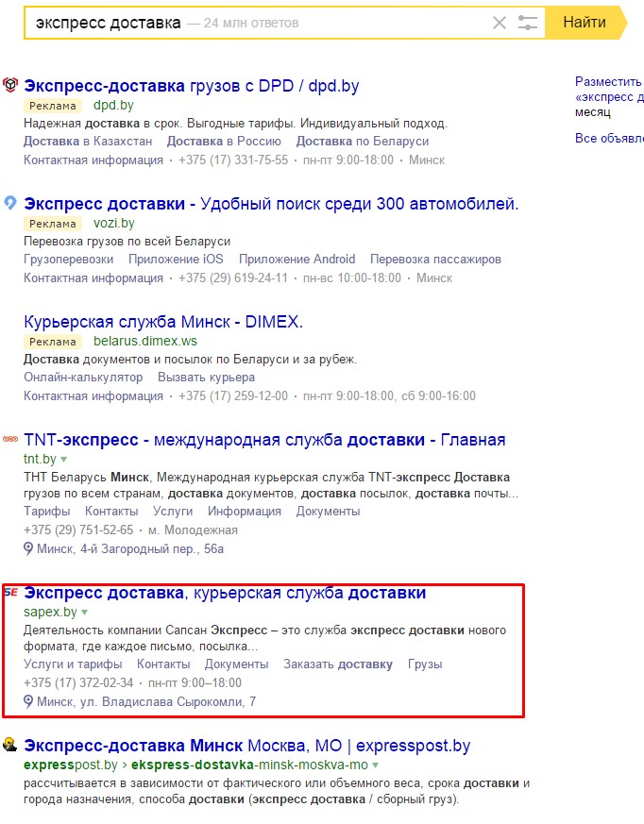Open Онлайн-калькулятор sitelink
This screenshot has width=644, height=824.
83,378
